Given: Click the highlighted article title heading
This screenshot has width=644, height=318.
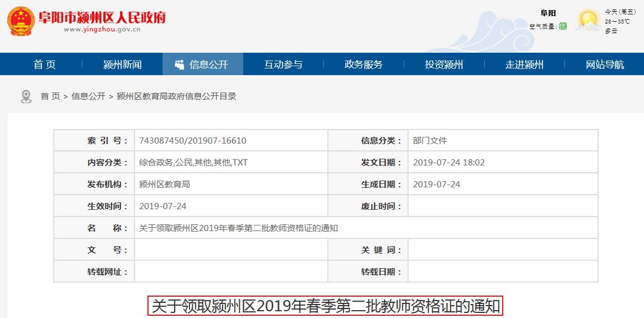Looking at the screenshot, I should coord(326,306).
